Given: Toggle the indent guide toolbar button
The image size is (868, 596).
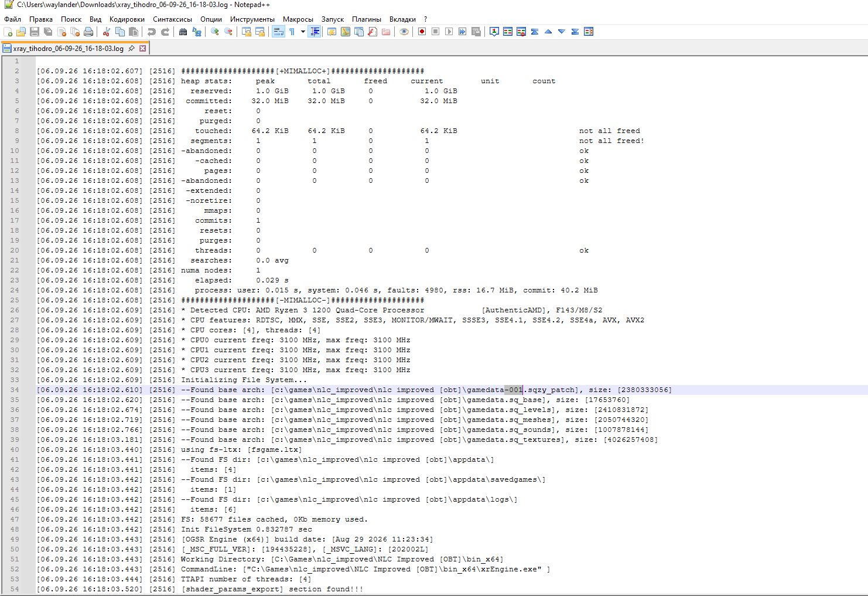Looking at the screenshot, I should (315, 32).
